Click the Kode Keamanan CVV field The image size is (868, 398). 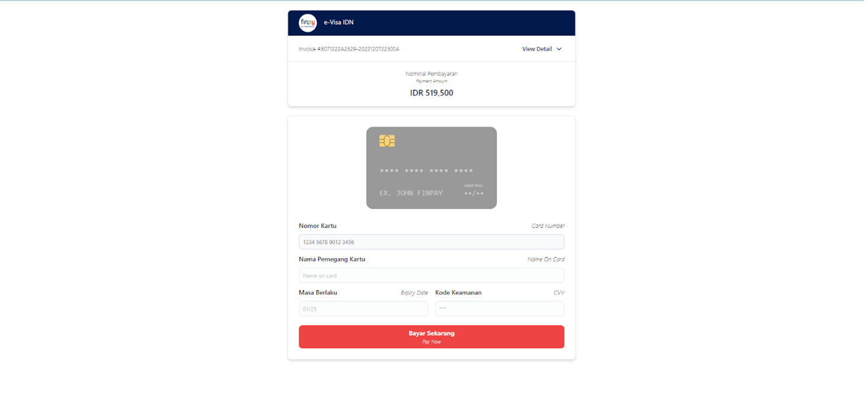tap(500, 309)
